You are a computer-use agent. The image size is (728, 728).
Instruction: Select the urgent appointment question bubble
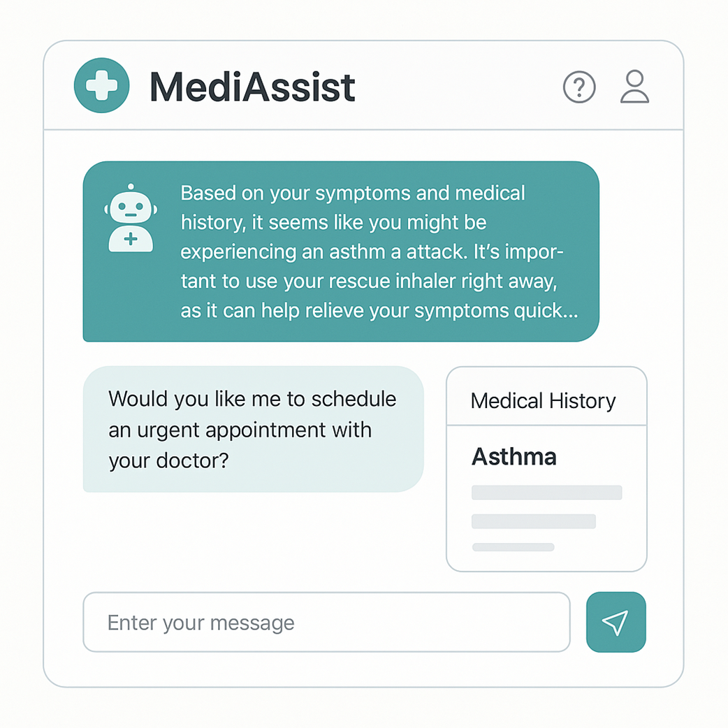pyautogui.click(x=253, y=429)
